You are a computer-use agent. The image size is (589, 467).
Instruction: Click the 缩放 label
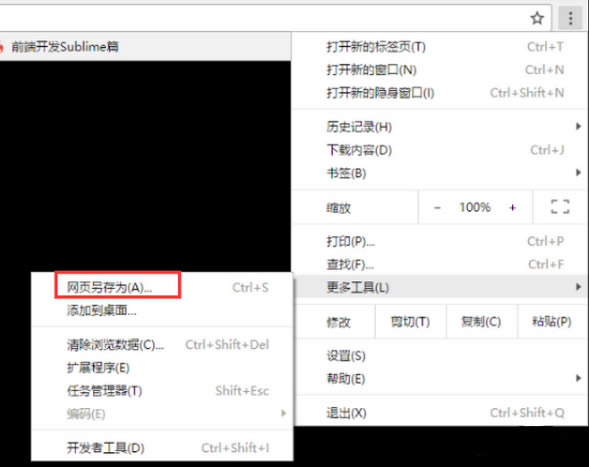[x=338, y=208]
